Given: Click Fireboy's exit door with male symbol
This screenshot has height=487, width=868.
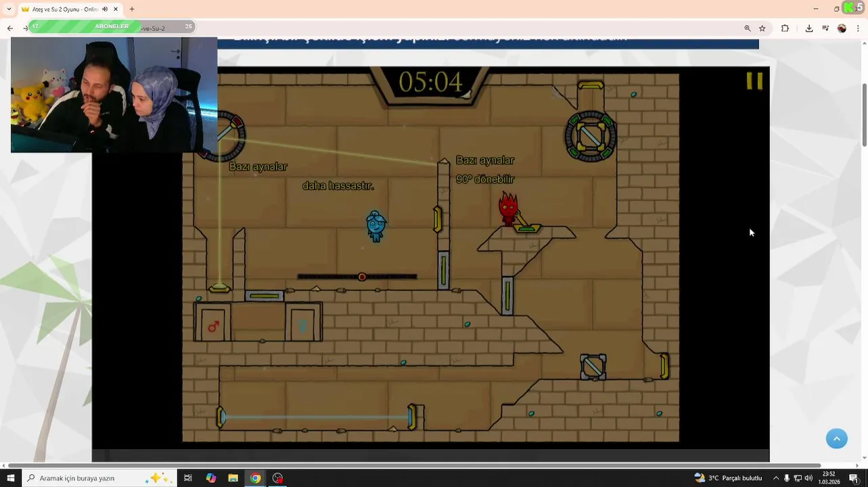Looking at the screenshot, I should pyautogui.click(x=213, y=324).
